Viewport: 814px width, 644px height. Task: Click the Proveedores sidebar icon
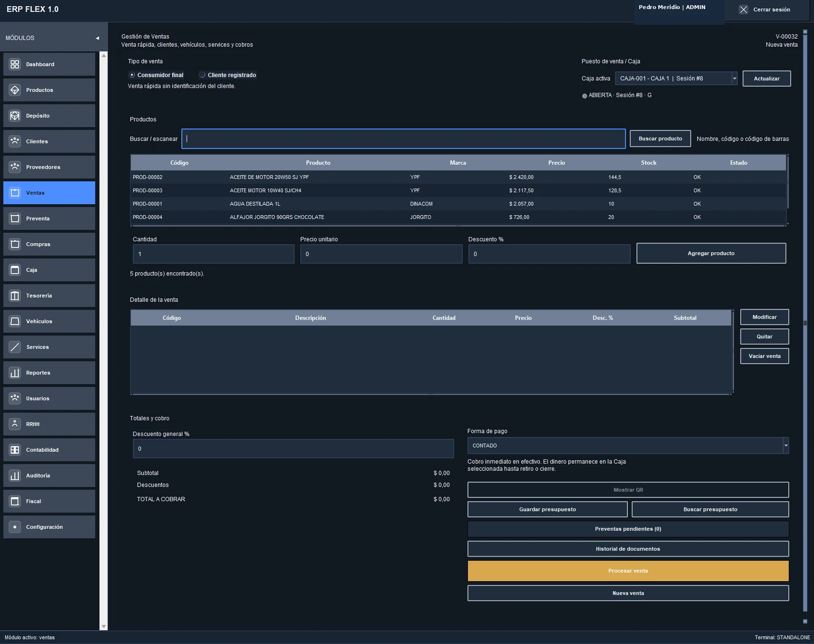click(15, 167)
